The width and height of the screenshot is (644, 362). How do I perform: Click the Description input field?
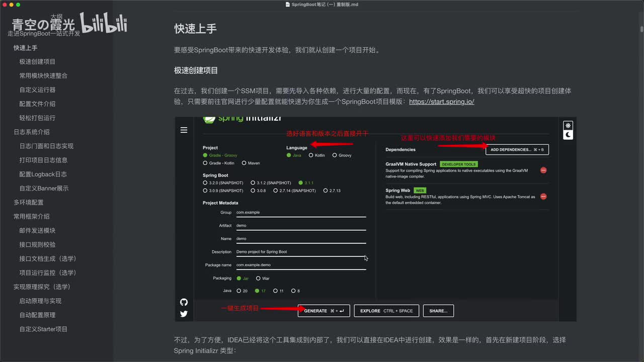click(x=301, y=252)
